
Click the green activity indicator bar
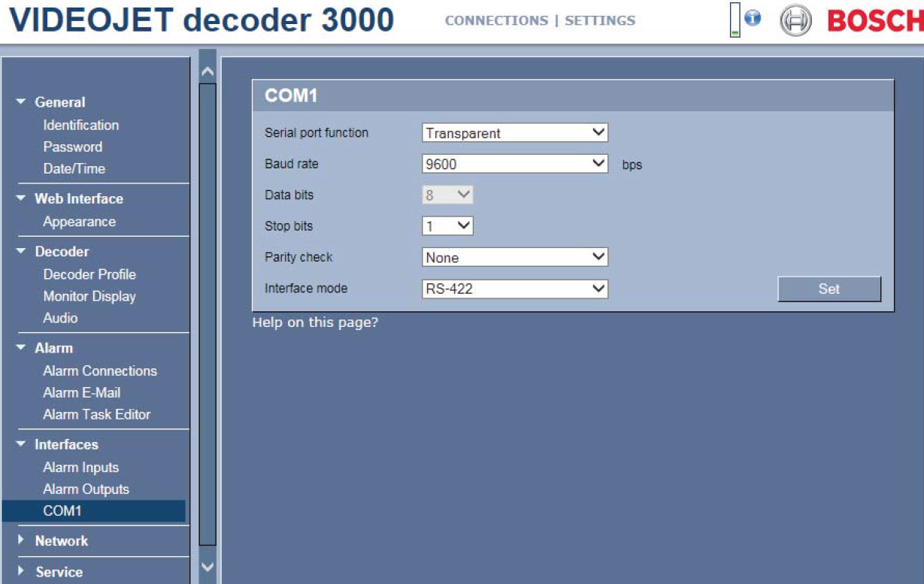click(735, 21)
